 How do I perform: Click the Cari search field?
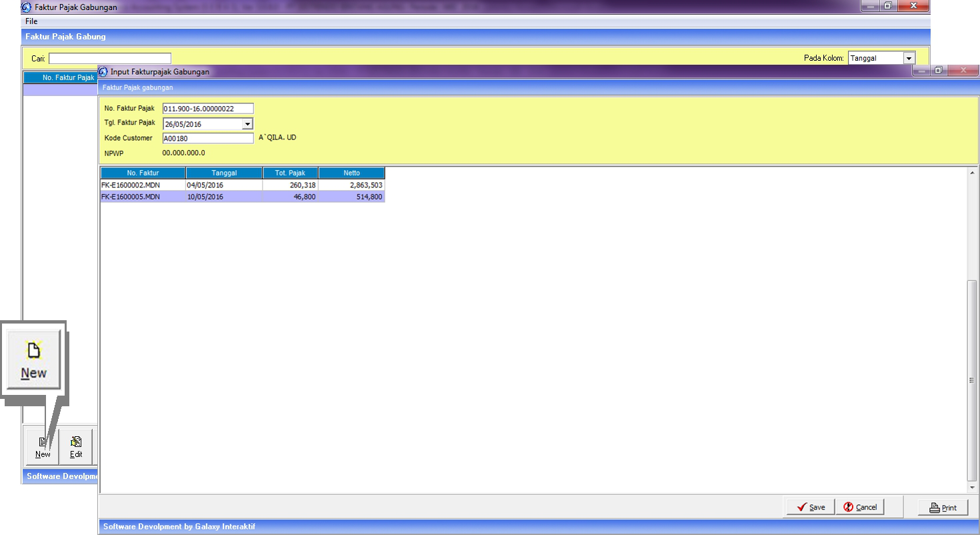click(110, 59)
